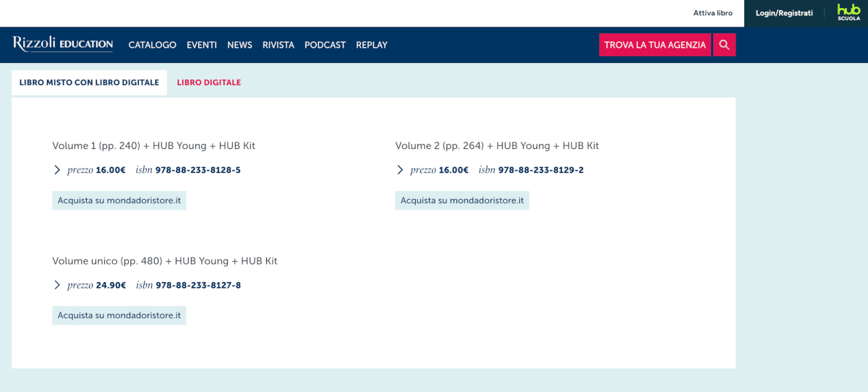Switch to the Libro digitale tab
868x392 pixels.
209,82
